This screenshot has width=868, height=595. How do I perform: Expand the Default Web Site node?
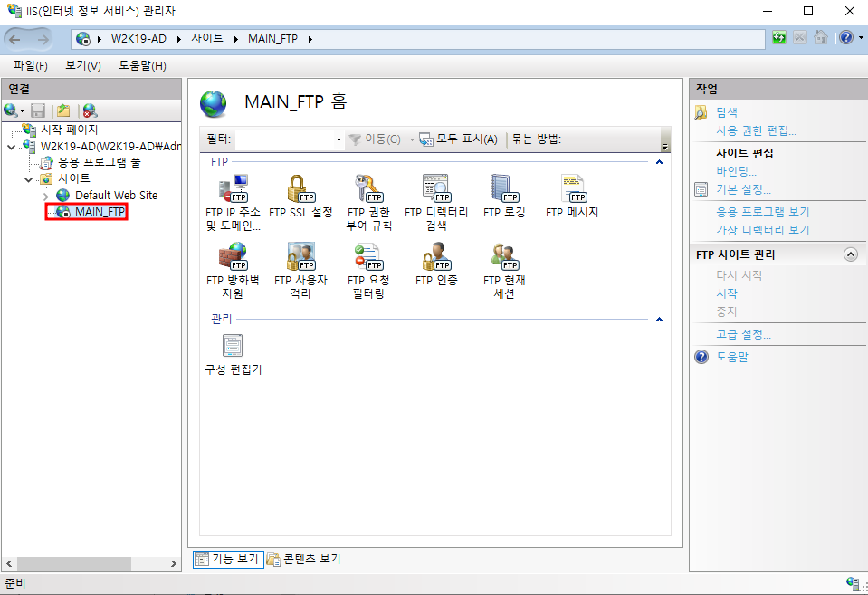tap(46, 197)
